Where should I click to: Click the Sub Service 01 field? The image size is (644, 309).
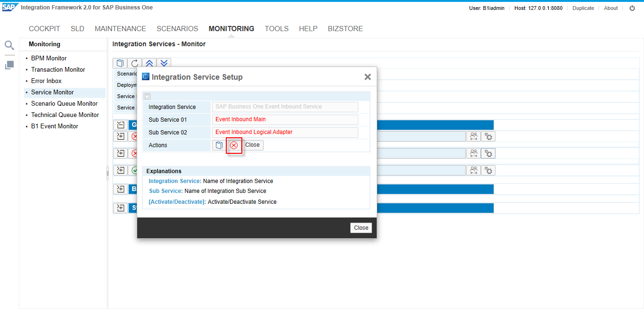click(x=285, y=120)
